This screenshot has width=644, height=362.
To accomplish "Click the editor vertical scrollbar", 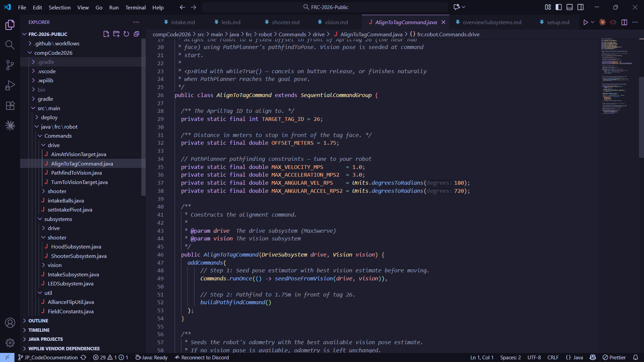I will click(641, 118).
